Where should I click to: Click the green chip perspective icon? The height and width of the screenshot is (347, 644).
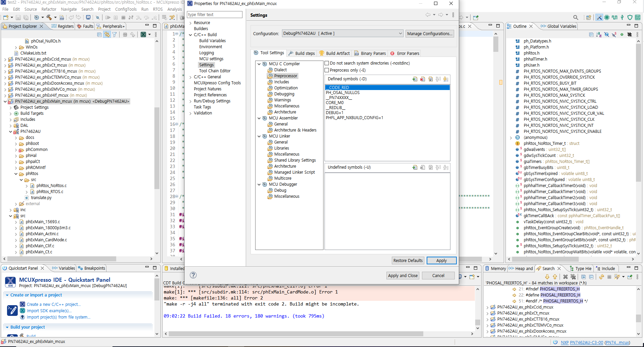tap(606, 17)
